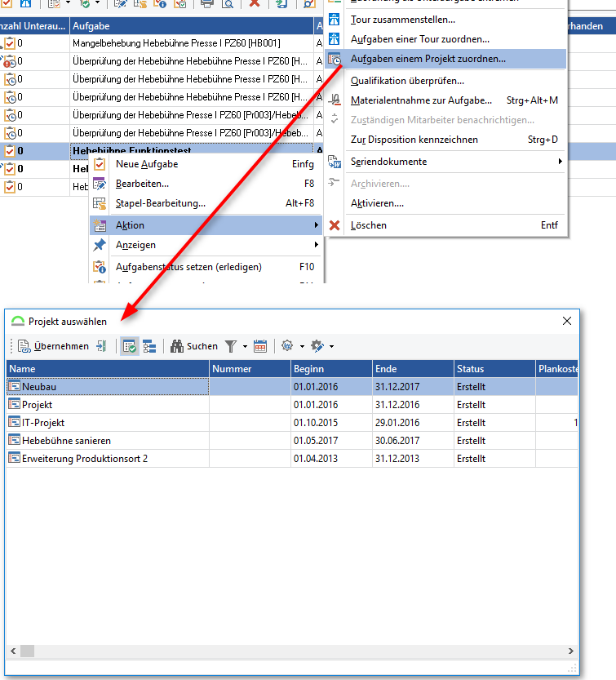
Task: Expand the Seriendokumente submenu arrow
Action: [560, 162]
